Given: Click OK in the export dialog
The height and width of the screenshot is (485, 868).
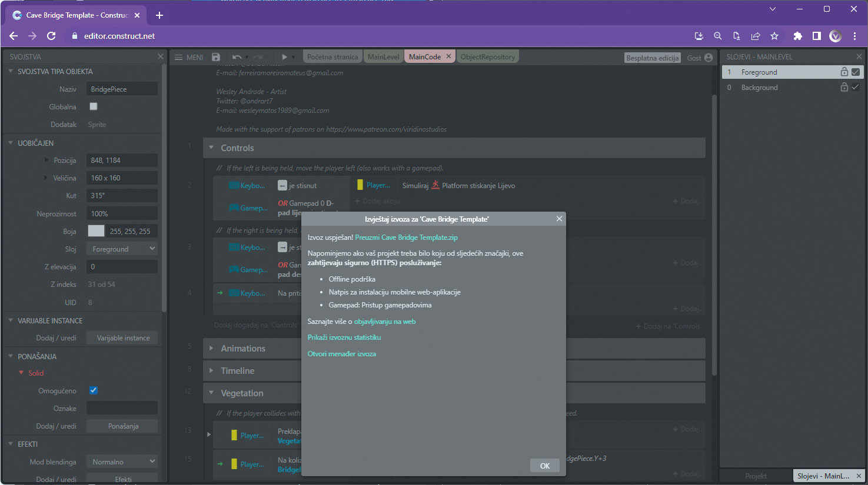Looking at the screenshot, I should pos(545,466).
